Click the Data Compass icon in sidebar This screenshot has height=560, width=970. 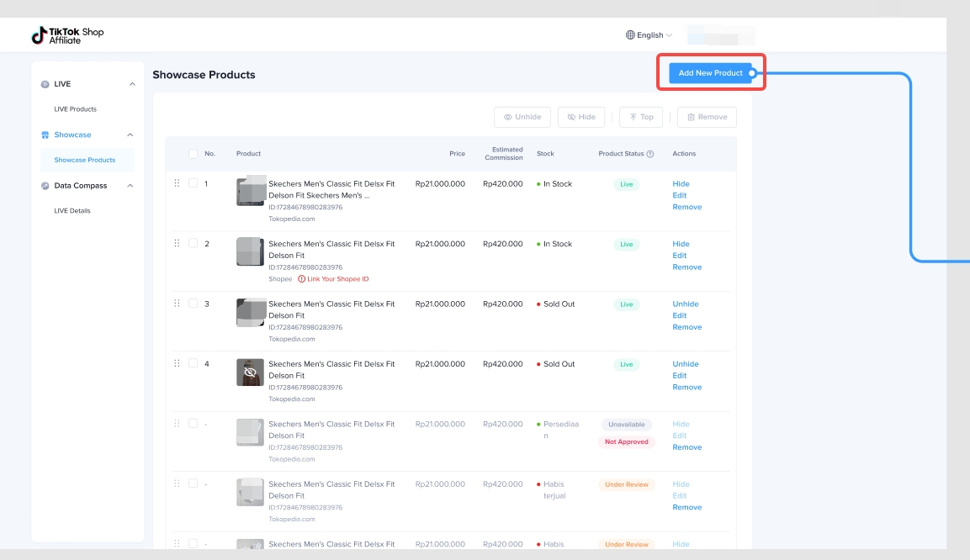(45, 186)
